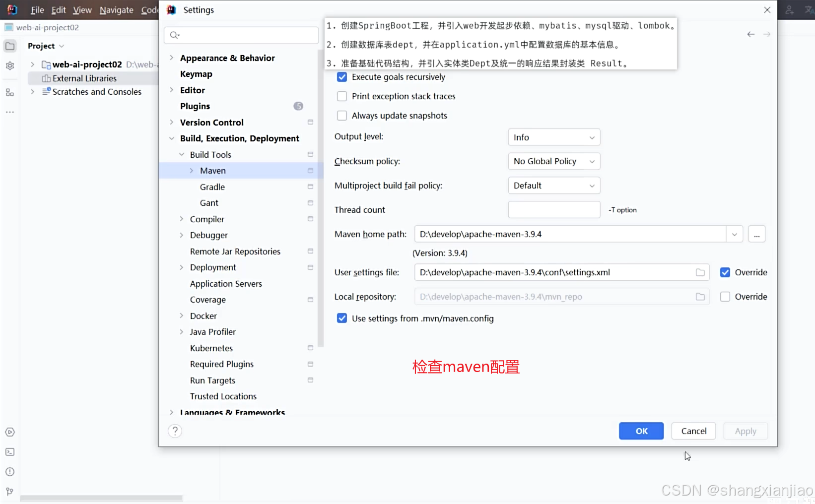The height and width of the screenshot is (504, 815).
Task: Click the project-level marker beside Run Targets
Action: tap(310, 380)
